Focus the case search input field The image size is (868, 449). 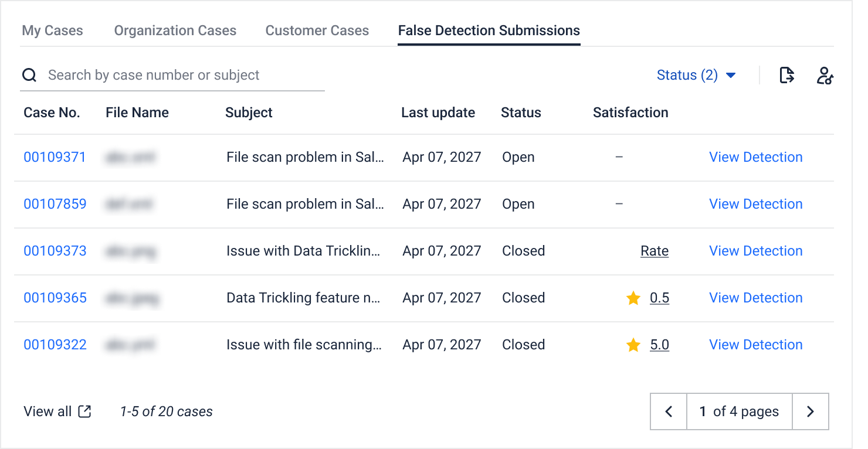tap(172, 75)
